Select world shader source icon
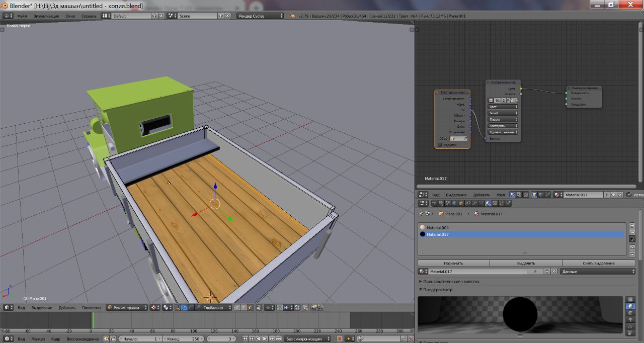644x343 pixels. tap(541, 195)
